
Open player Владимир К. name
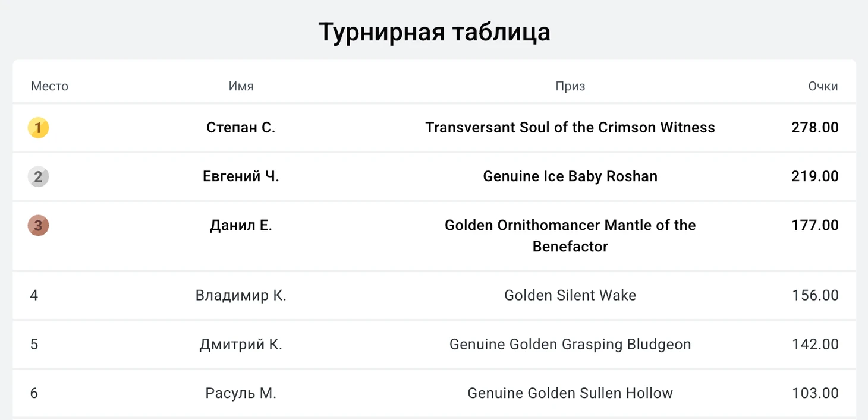coord(241,295)
